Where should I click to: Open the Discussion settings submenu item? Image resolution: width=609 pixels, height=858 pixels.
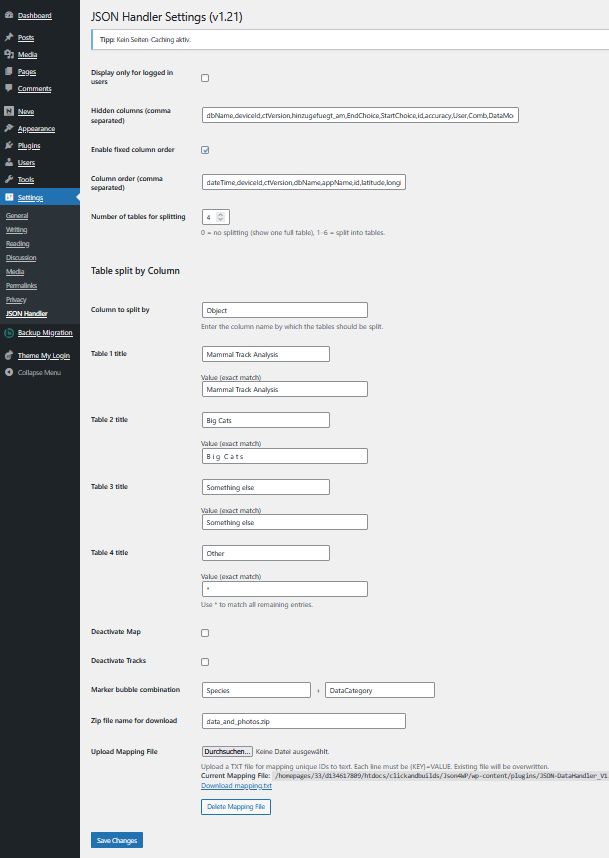point(21,258)
